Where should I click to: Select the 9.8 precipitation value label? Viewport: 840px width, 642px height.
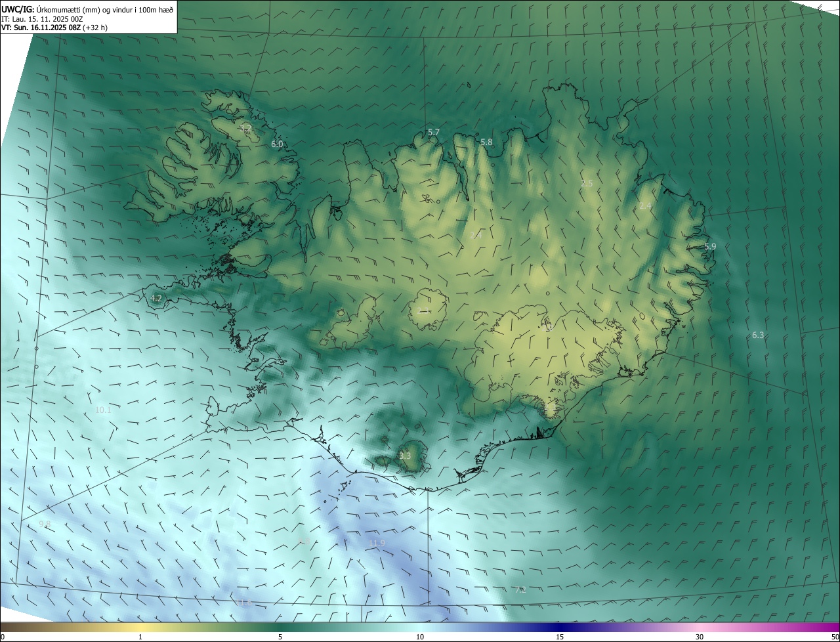pyautogui.click(x=45, y=523)
